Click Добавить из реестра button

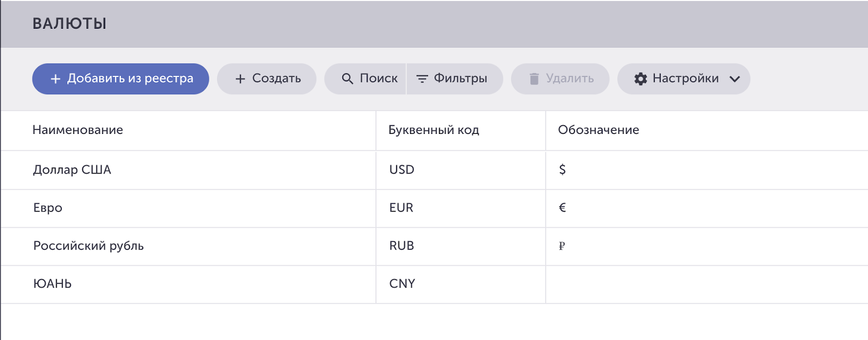pyautogui.click(x=120, y=79)
